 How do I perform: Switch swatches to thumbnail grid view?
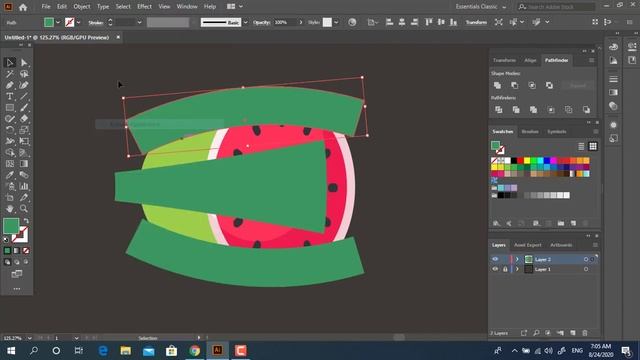(593, 146)
